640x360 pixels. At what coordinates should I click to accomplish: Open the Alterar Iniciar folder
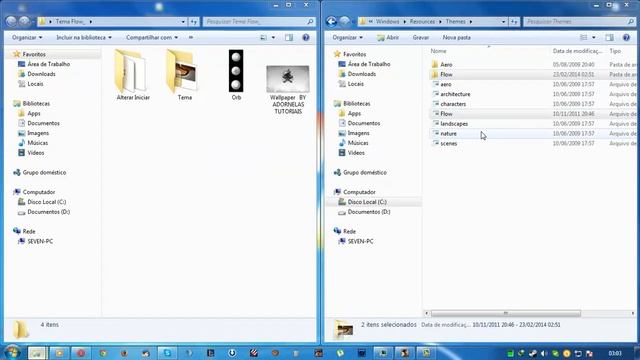pos(133,74)
